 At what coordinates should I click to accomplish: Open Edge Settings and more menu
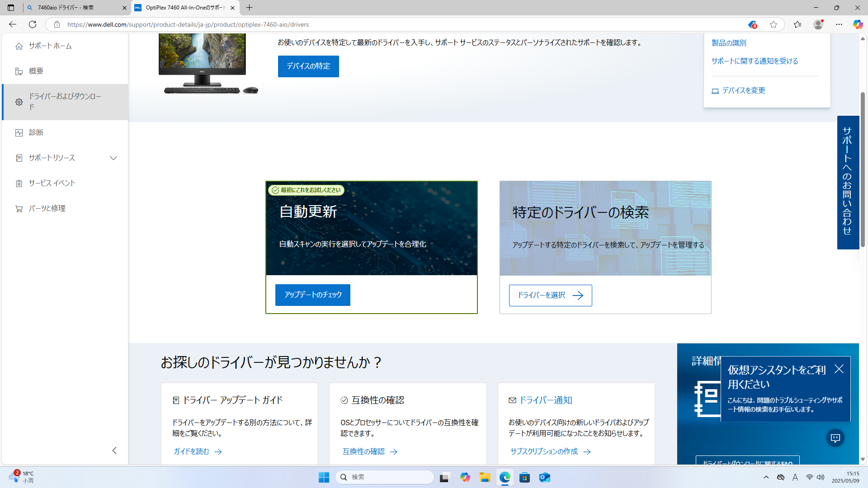tap(839, 24)
